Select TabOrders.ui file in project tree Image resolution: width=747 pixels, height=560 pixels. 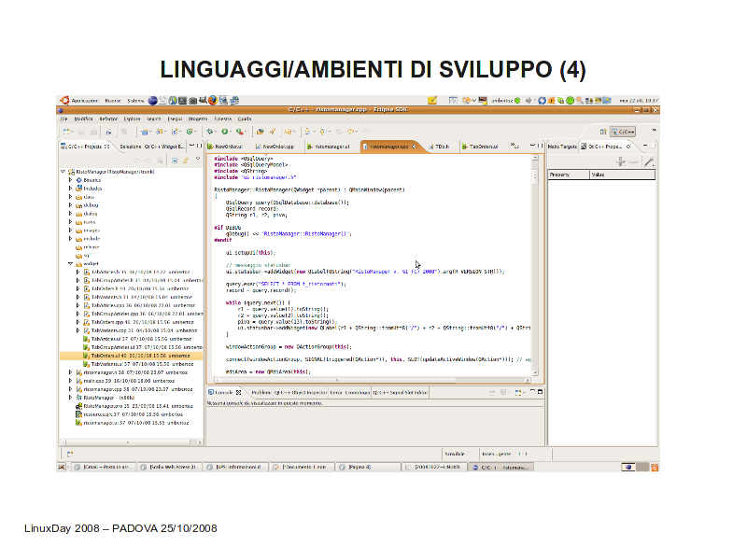[x=102, y=356]
